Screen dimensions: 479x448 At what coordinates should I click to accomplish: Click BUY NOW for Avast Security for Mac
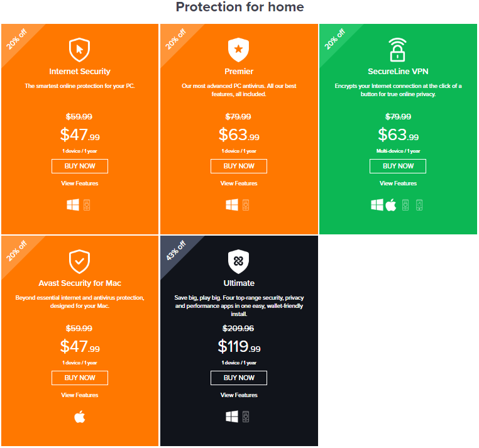[x=80, y=378]
